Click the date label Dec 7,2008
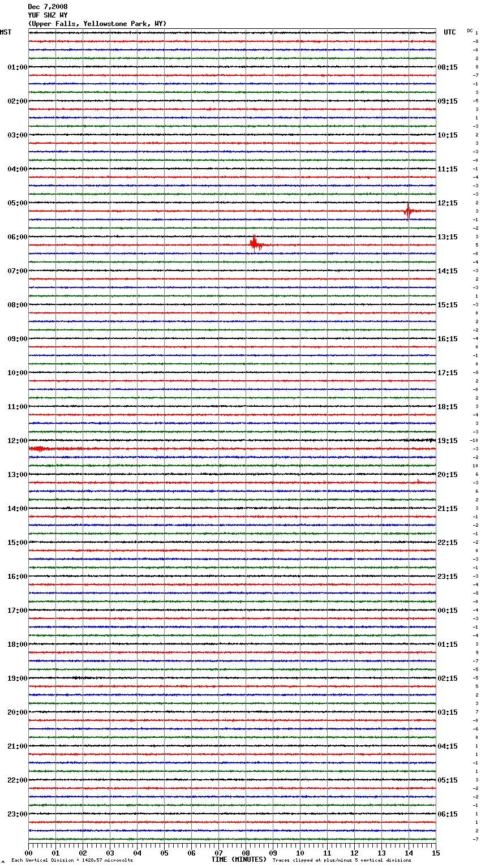481x868 pixels. point(48,7)
